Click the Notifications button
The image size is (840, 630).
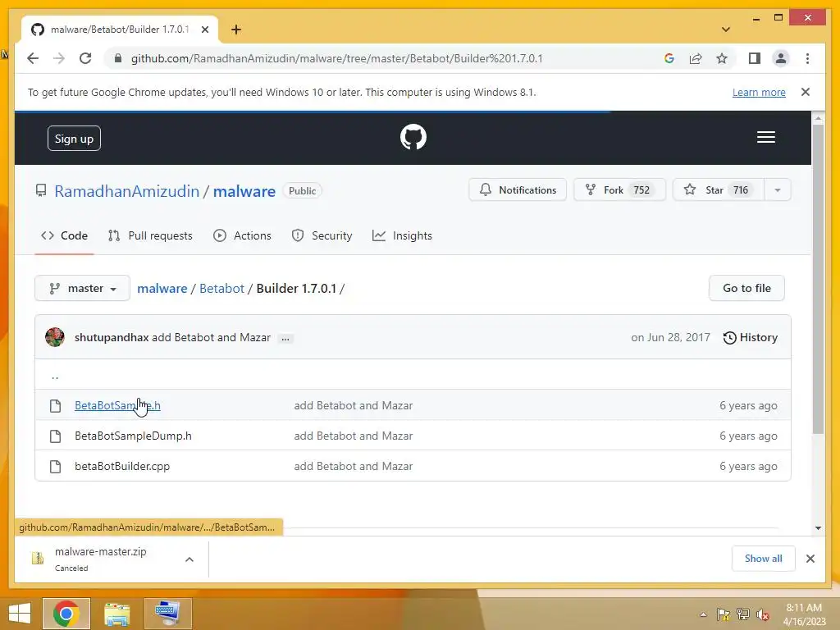[x=518, y=189]
